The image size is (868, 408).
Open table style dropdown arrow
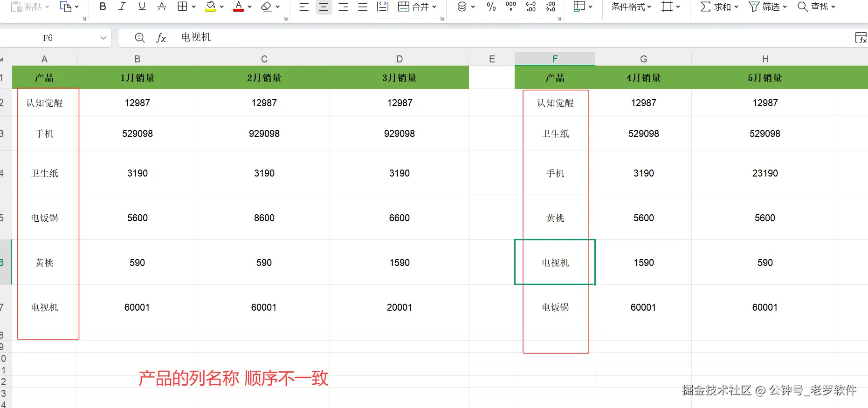coord(591,7)
